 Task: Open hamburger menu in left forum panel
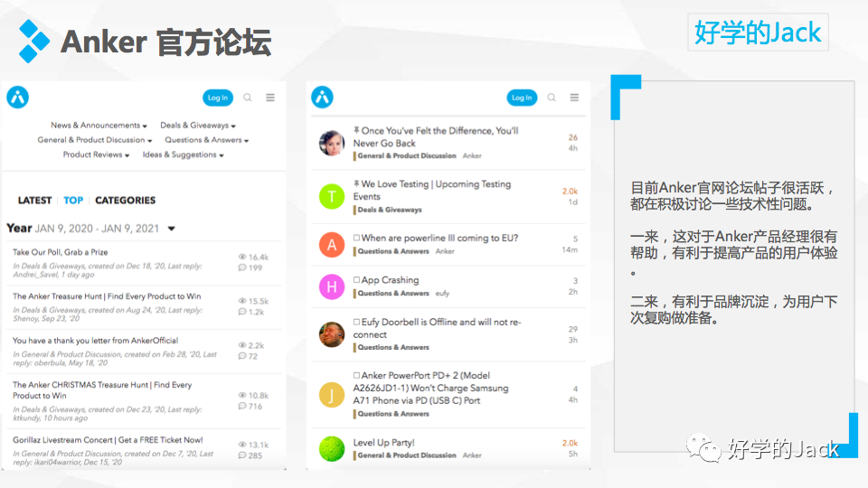[x=270, y=98]
